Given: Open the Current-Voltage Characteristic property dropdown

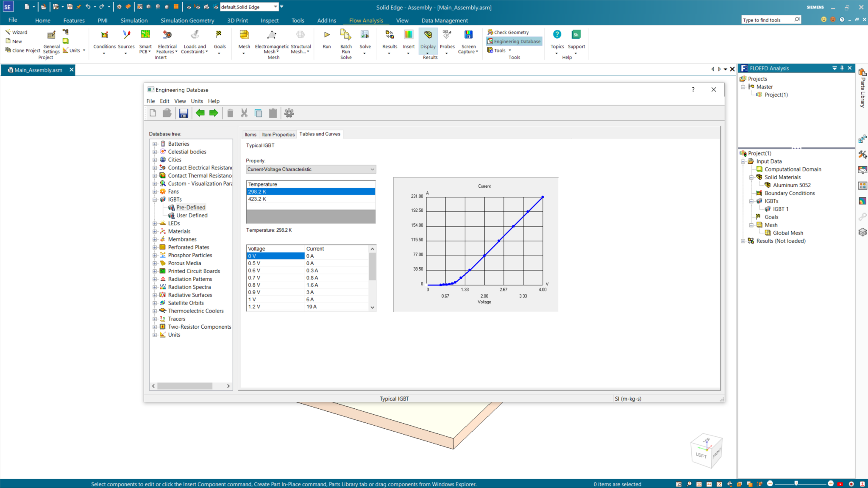Looking at the screenshot, I should click(x=372, y=169).
